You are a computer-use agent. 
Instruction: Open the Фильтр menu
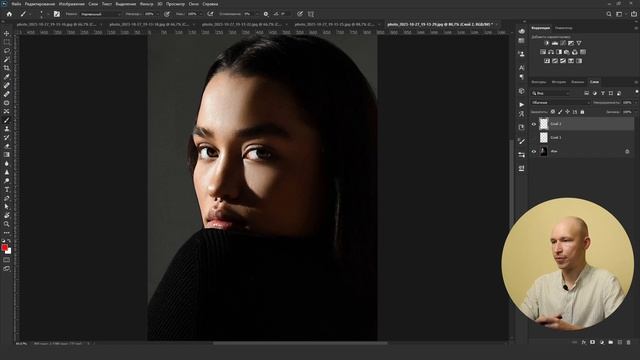[146, 4]
